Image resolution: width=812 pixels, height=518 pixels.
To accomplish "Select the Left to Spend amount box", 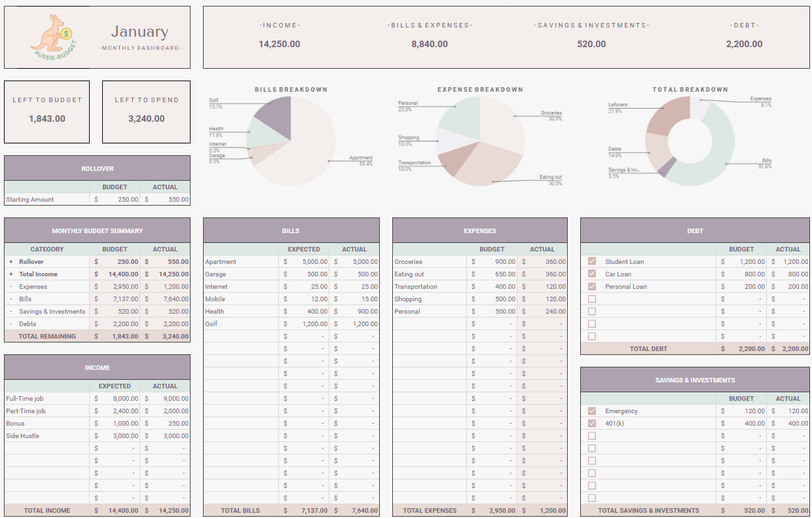I will click(x=146, y=119).
